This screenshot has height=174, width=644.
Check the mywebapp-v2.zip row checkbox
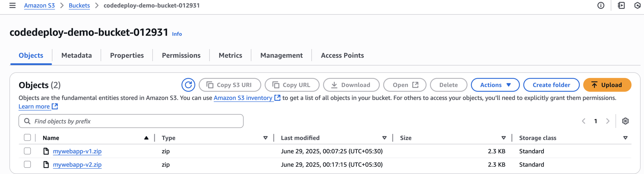(27, 164)
